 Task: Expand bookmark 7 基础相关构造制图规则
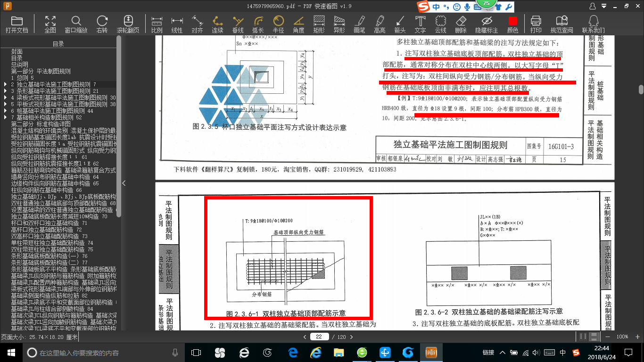(x=5, y=117)
